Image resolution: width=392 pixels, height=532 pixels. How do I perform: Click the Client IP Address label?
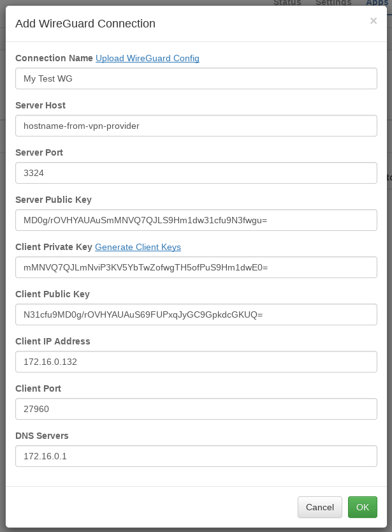pyautogui.click(x=53, y=341)
